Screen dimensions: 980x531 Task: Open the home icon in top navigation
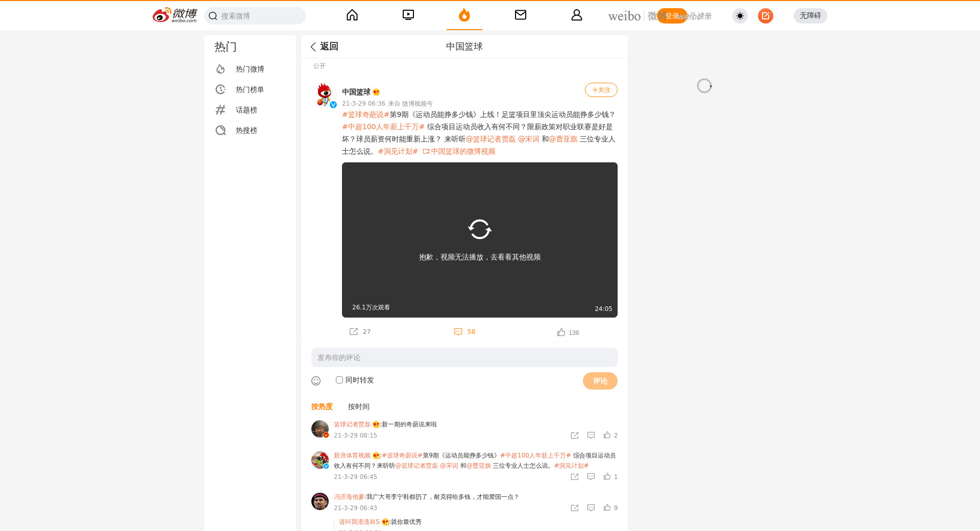click(352, 15)
